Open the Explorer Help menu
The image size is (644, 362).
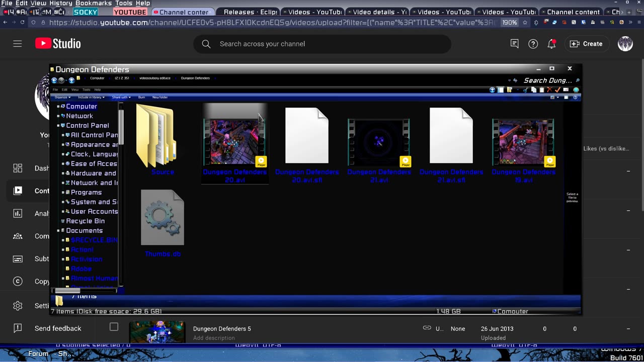pyautogui.click(x=98, y=89)
